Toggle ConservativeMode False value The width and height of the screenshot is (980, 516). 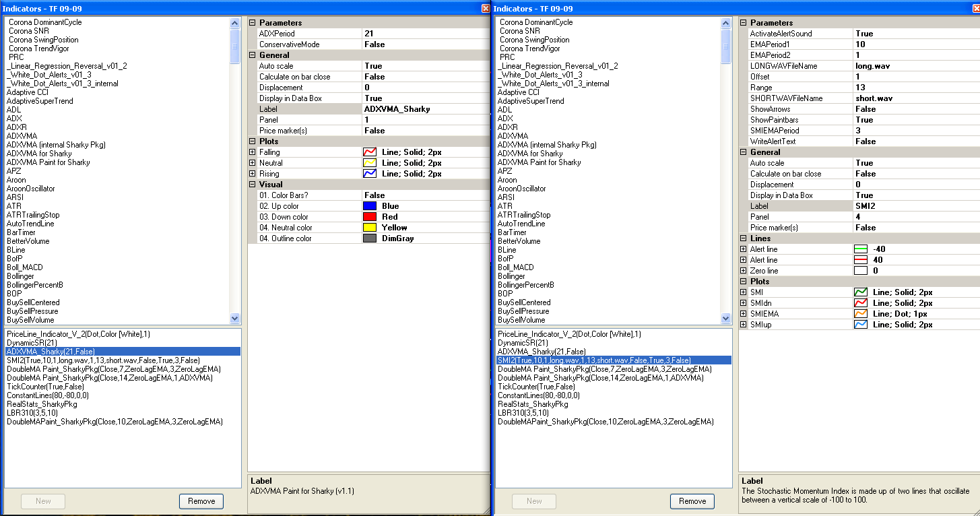tap(426, 44)
